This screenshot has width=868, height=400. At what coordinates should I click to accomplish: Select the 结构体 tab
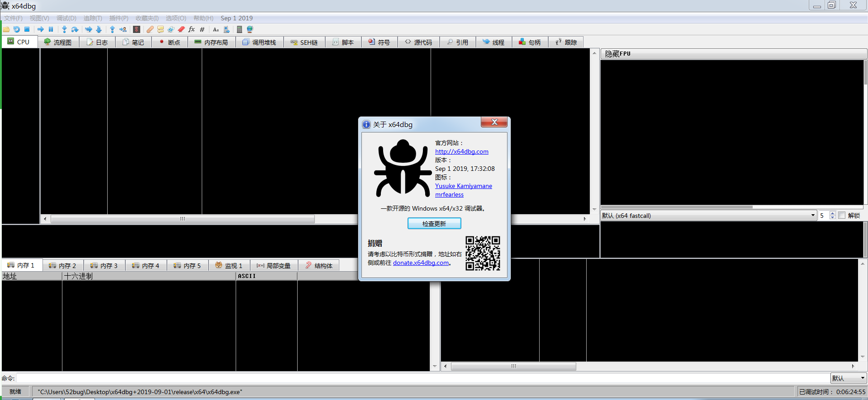click(x=319, y=265)
